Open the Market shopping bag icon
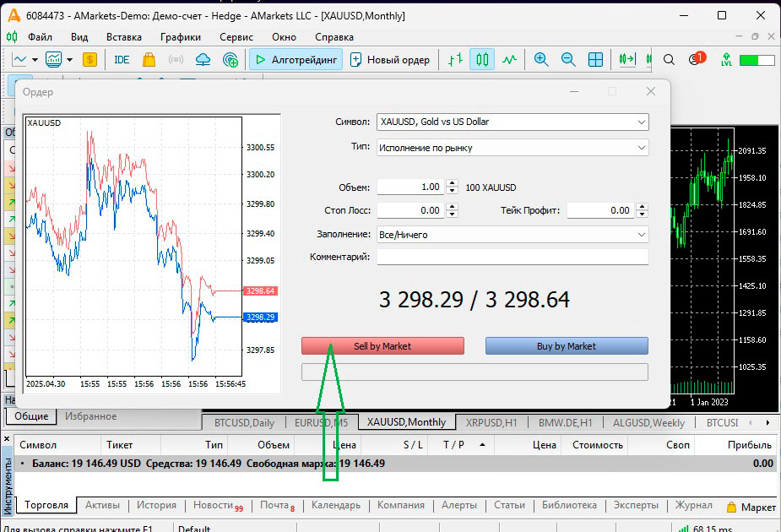Image resolution: width=781 pixels, height=532 pixels. pyautogui.click(x=149, y=60)
